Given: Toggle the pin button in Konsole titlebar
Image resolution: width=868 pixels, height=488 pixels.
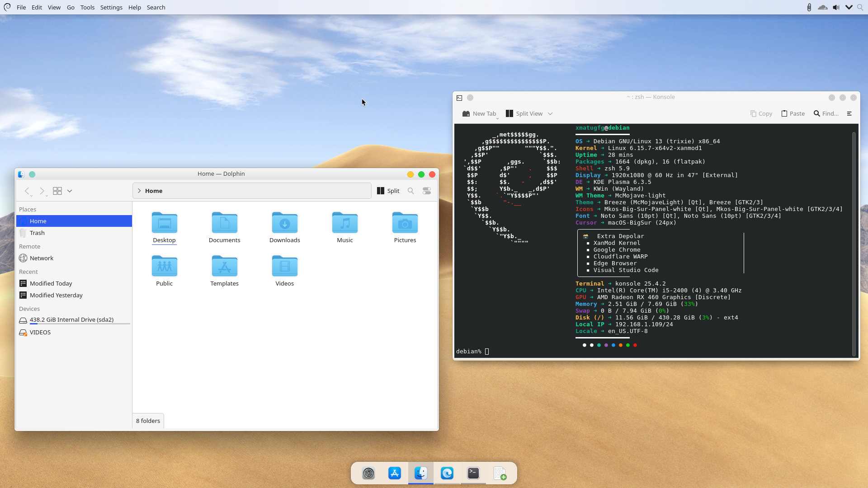Looking at the screenshot, I should pos(470,98).
